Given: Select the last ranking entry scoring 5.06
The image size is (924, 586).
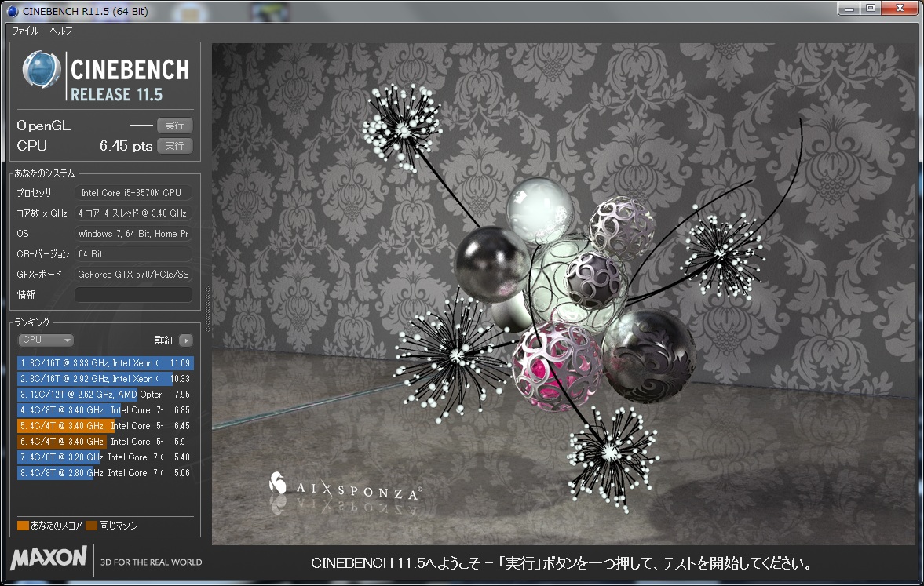Looking at the screenshot, I should pyautogui.click(x=105, y=473).
